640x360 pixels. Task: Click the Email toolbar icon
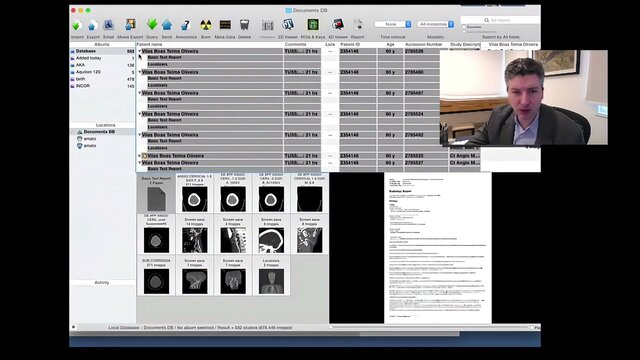tap(108, 25)
